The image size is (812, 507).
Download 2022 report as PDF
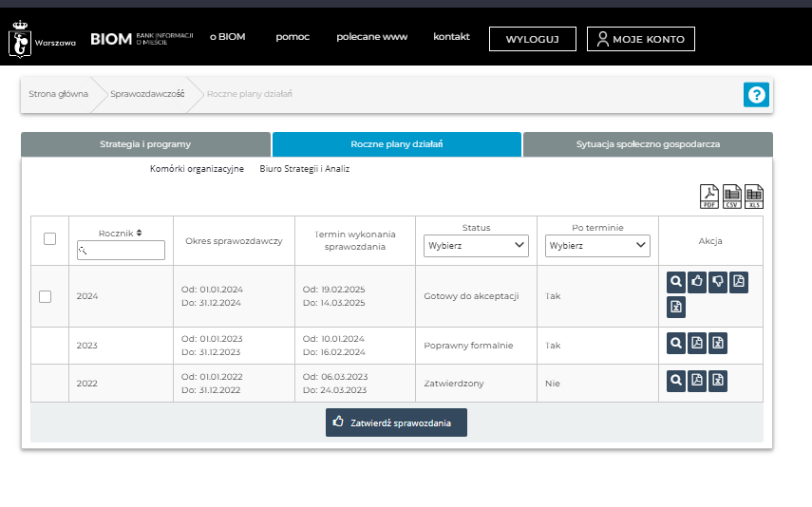697,380
